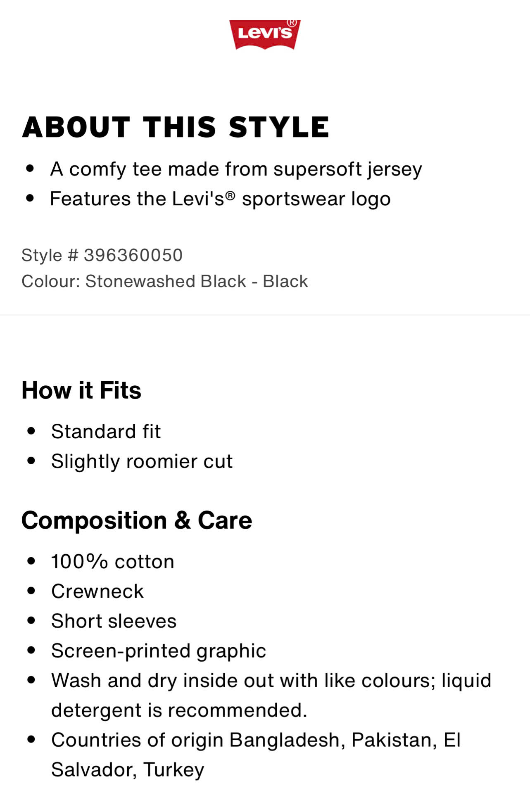Click the Colour Stonewashed Black label
The width and height of the screenshot is (530, 812).
(x=165, y=281)
